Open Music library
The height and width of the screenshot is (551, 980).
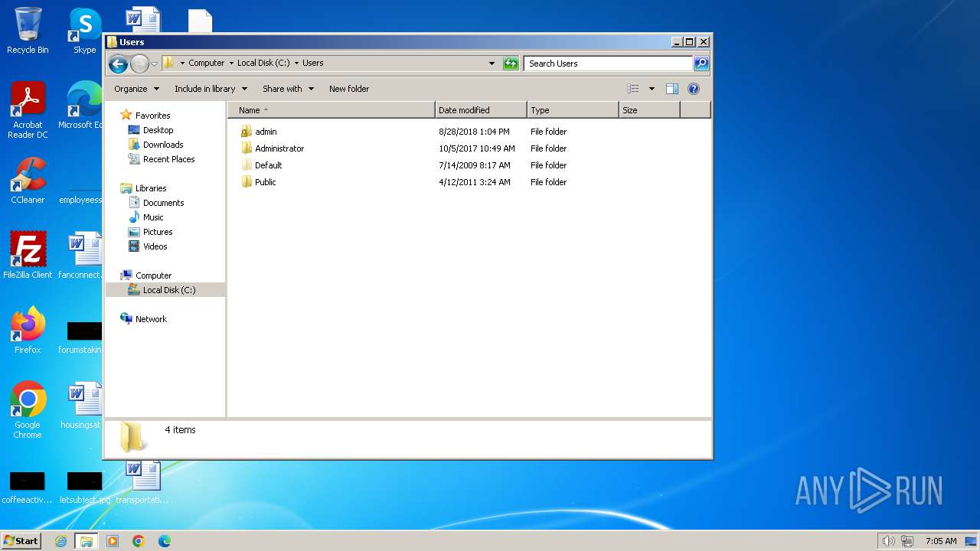click(153, 217)
